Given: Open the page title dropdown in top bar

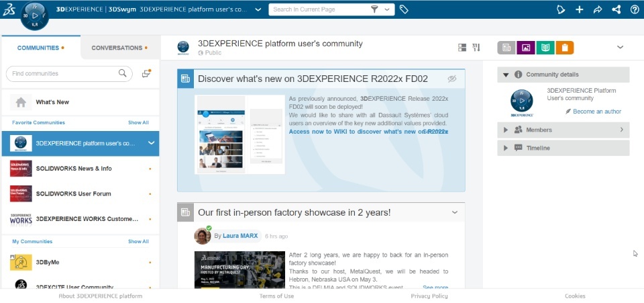Looking at the screenshot, I should pos(258,9).
